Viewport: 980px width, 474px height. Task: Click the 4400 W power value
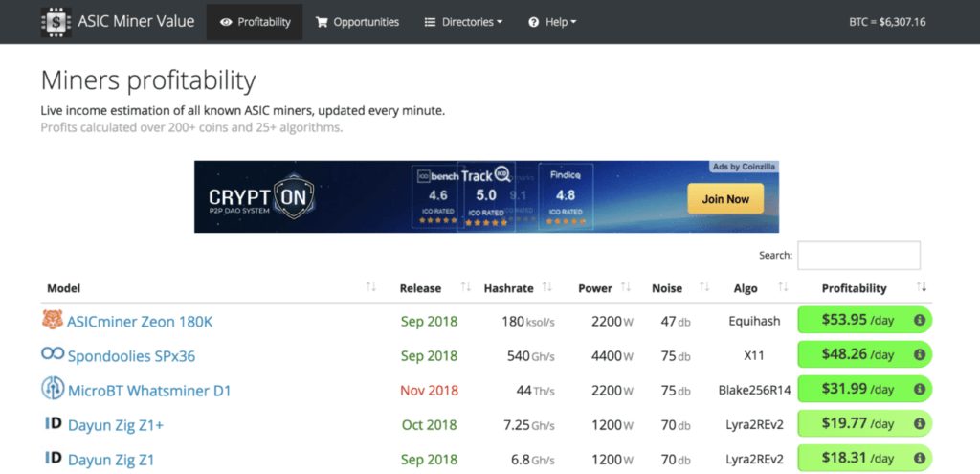[612, 356]
